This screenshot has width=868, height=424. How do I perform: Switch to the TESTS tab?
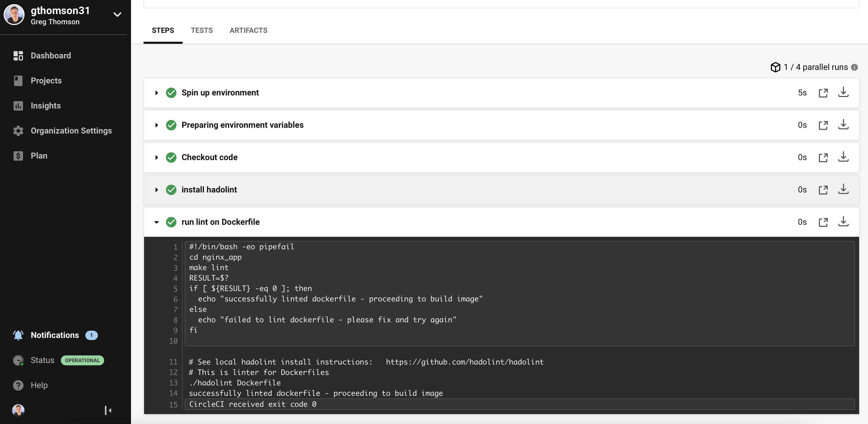201,30
